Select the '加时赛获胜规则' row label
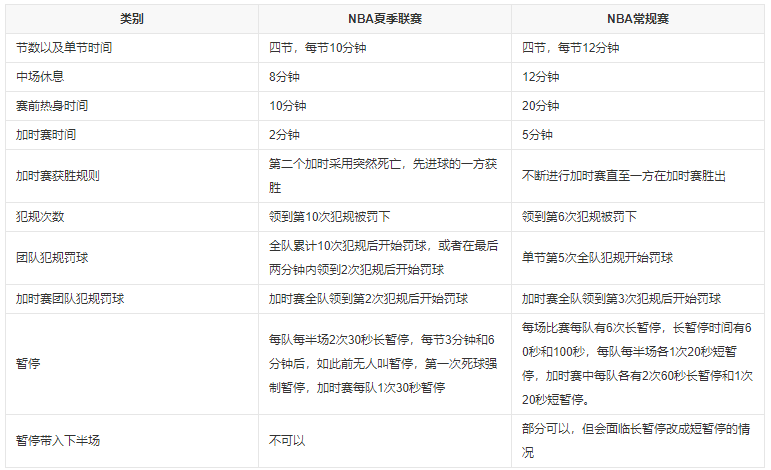The image size is (771, 470). [x=58, y=176]
